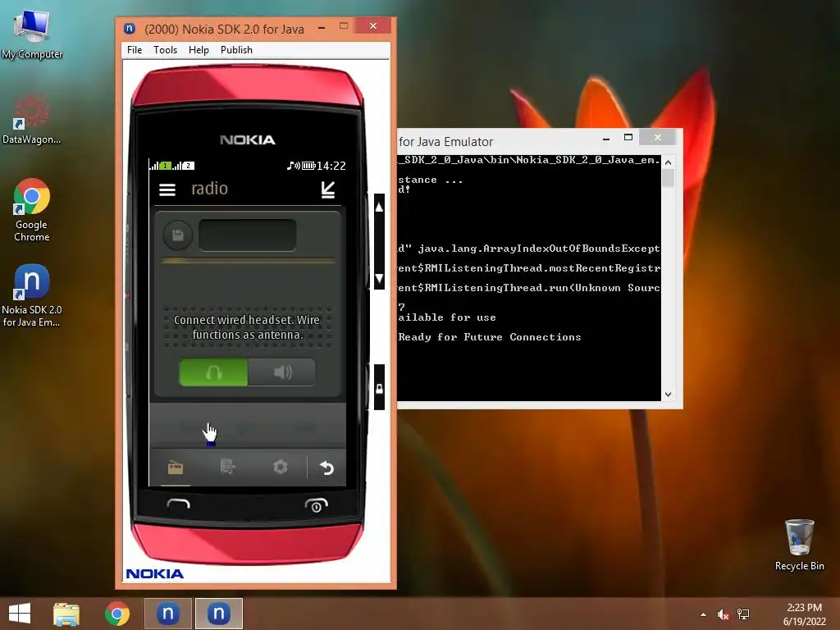Screen dimensions: 840x630
Task: Click the Nokia SDK window title icon
Action: pyautogui.click(x=130, y=29)
